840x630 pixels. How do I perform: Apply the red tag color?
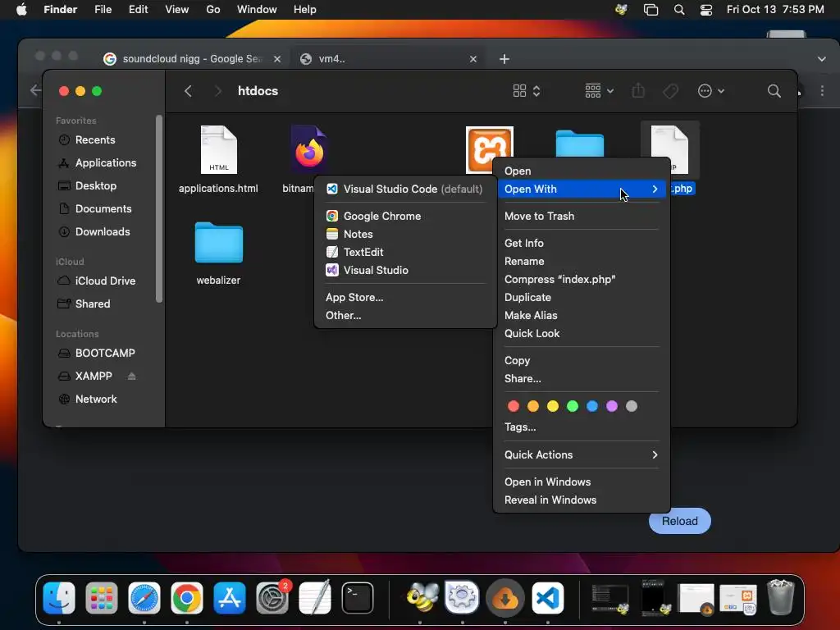(514, 406)
